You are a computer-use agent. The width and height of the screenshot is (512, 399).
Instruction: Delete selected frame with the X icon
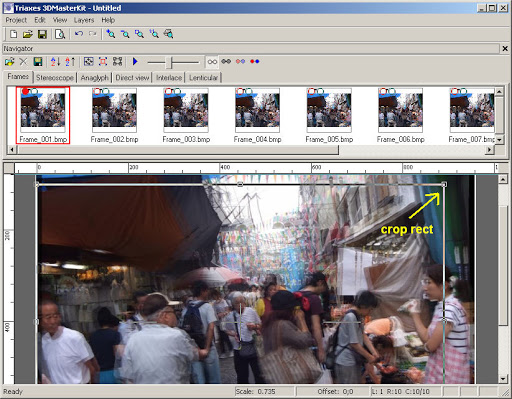pos(23,62)
